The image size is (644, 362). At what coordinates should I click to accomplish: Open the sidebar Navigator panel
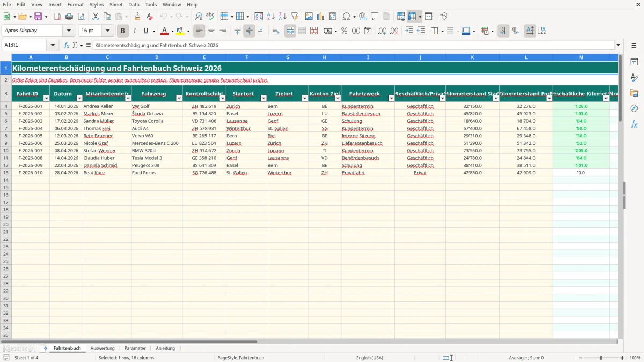(x=634, y=108)
